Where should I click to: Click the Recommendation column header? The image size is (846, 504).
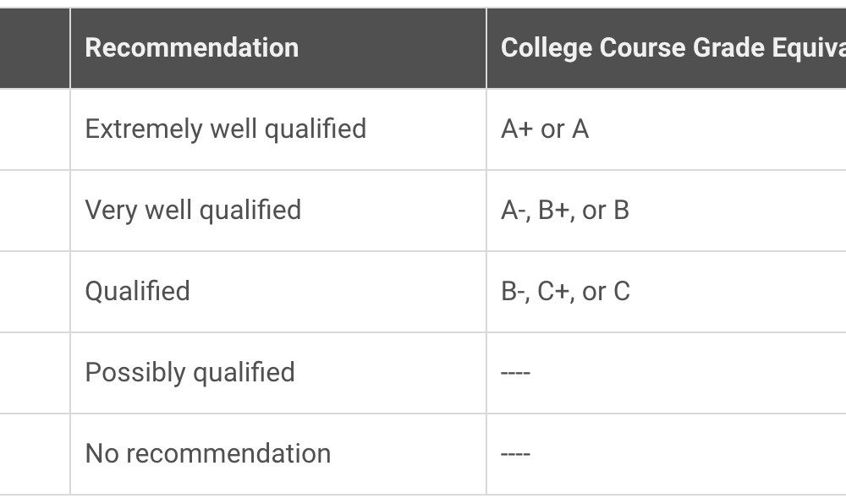(x=277, y=48)
